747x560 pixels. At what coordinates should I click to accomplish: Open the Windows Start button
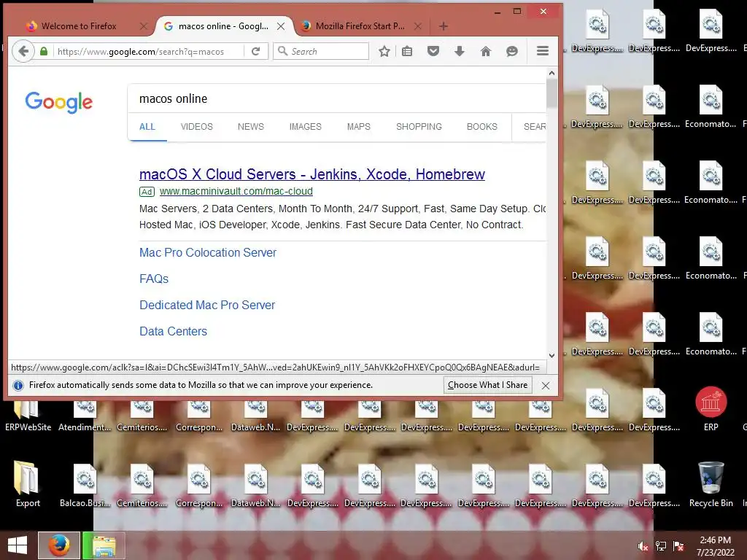[18, 545]
